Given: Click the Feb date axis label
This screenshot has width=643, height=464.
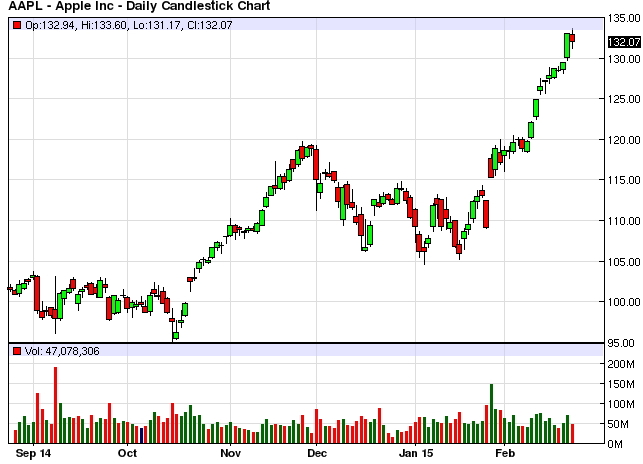Looking at the screenshot, I should 505,453.
